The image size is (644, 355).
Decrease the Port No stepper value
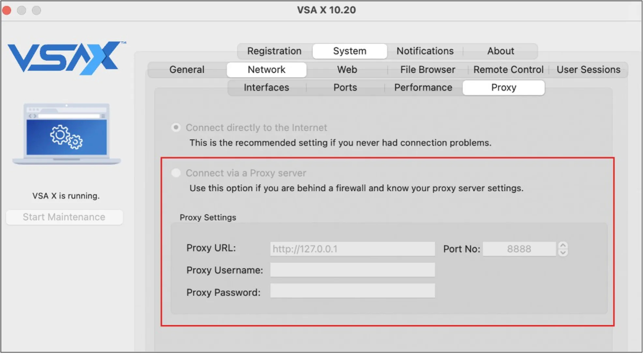563,252
